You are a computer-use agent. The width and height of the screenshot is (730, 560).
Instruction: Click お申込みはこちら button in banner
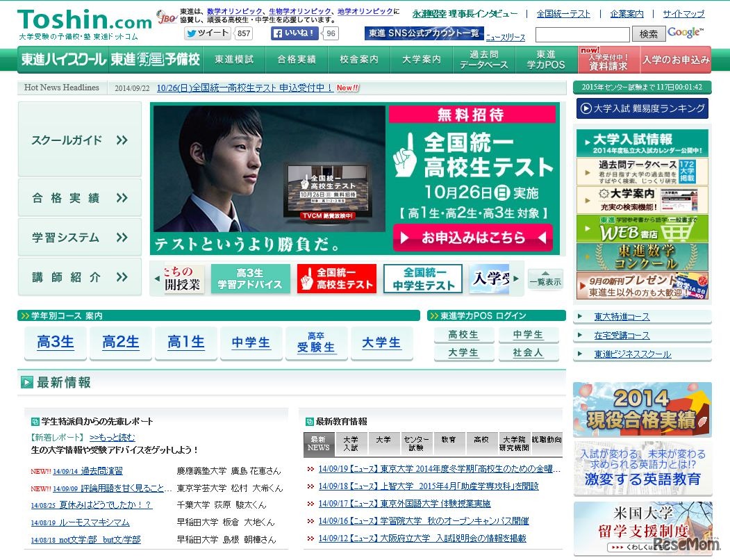tap(472, 238)
